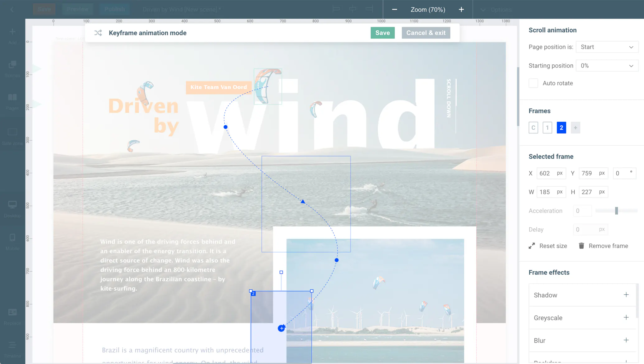Save the keyframe animation with green Save
Image resolution: width=644 pixels, height=364 pixels.
click(x=383, y=33)
